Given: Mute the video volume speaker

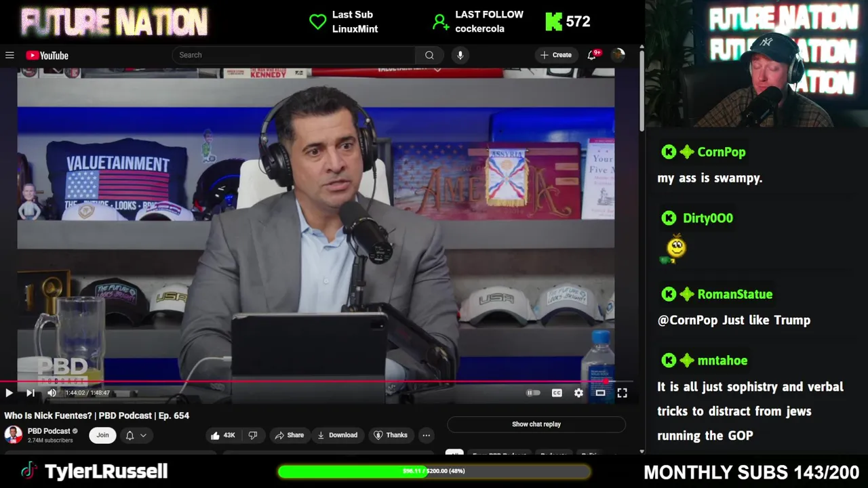Looking at the screenshot, I should click(x=52, y=392).
